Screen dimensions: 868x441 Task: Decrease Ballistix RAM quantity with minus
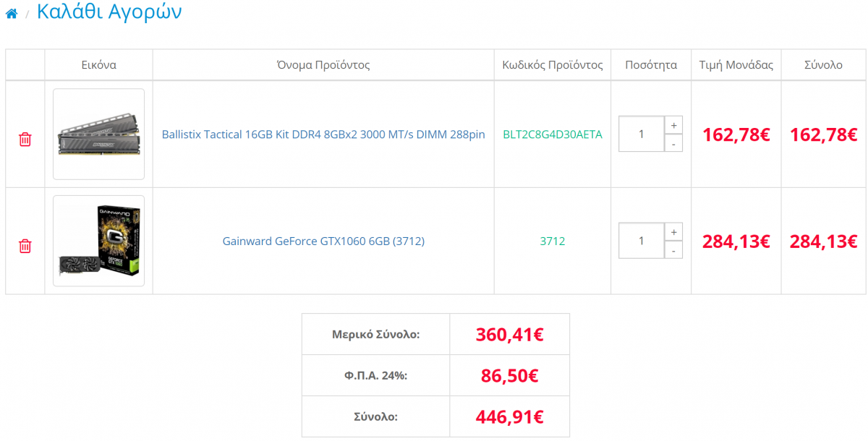click(x=673, y=143)
